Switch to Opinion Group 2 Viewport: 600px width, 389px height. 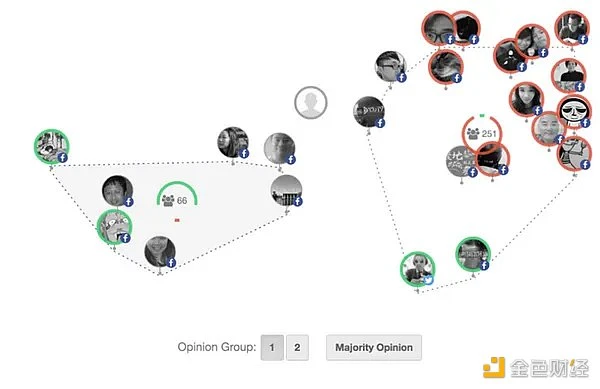297,347
